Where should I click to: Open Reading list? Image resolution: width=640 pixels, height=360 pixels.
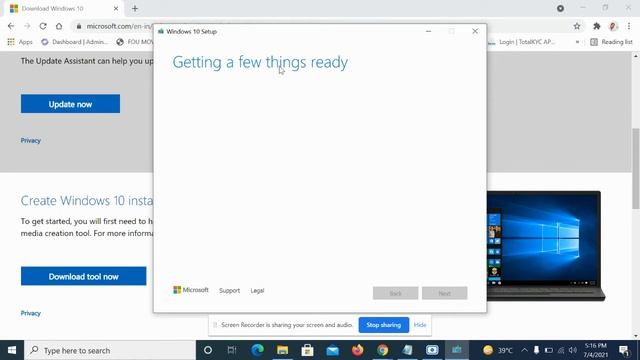pyautogui.click(x=611, y=42)
